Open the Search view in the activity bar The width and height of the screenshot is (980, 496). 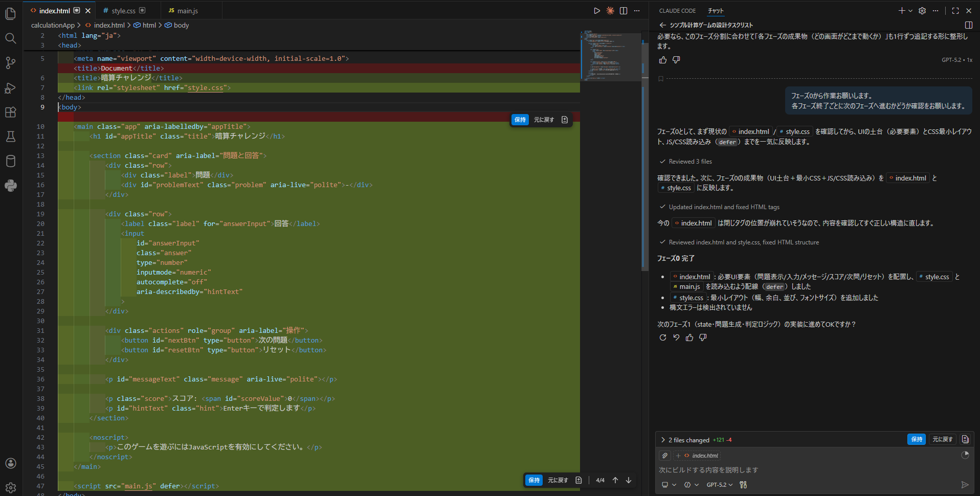pyautogui.click(x=10, y=38)
